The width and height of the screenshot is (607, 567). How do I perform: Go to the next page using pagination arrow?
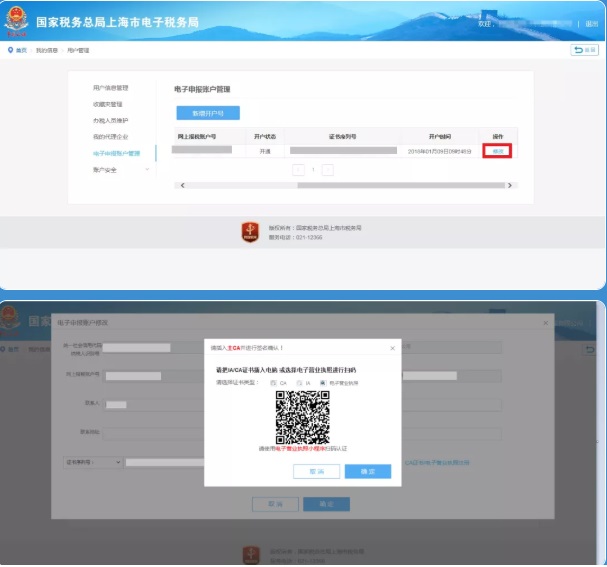327,170
